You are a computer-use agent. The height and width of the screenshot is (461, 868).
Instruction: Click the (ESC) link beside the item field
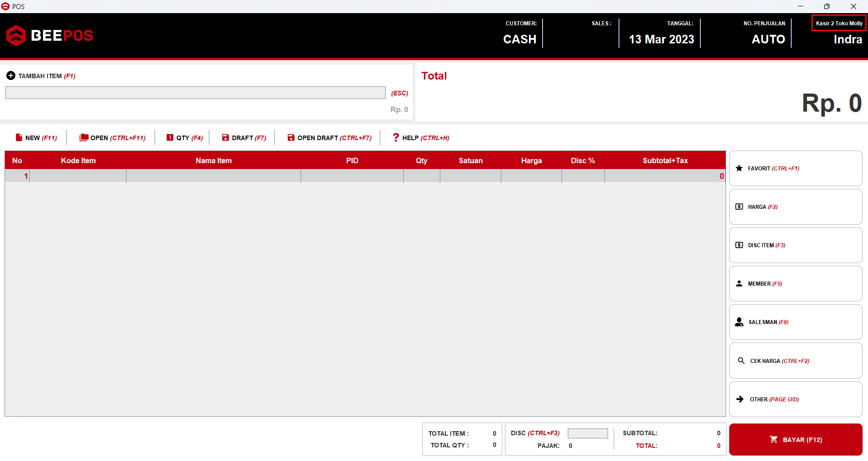[399, 93]
